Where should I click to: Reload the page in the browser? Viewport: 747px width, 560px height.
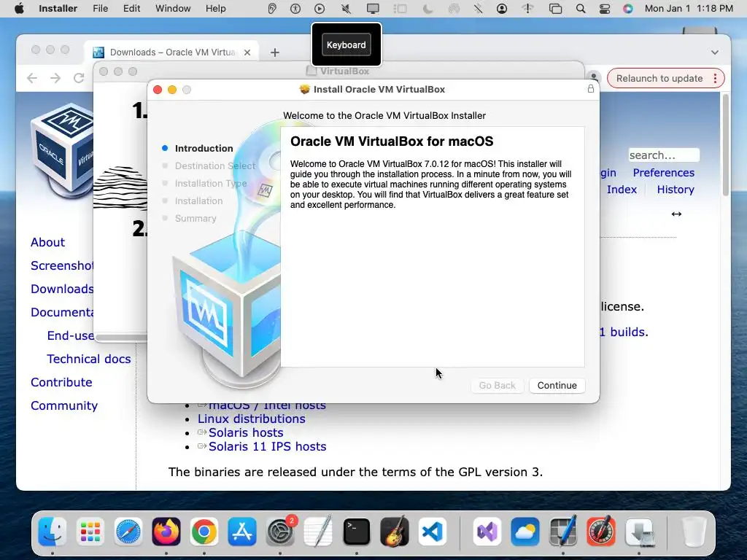pos(79,78)
